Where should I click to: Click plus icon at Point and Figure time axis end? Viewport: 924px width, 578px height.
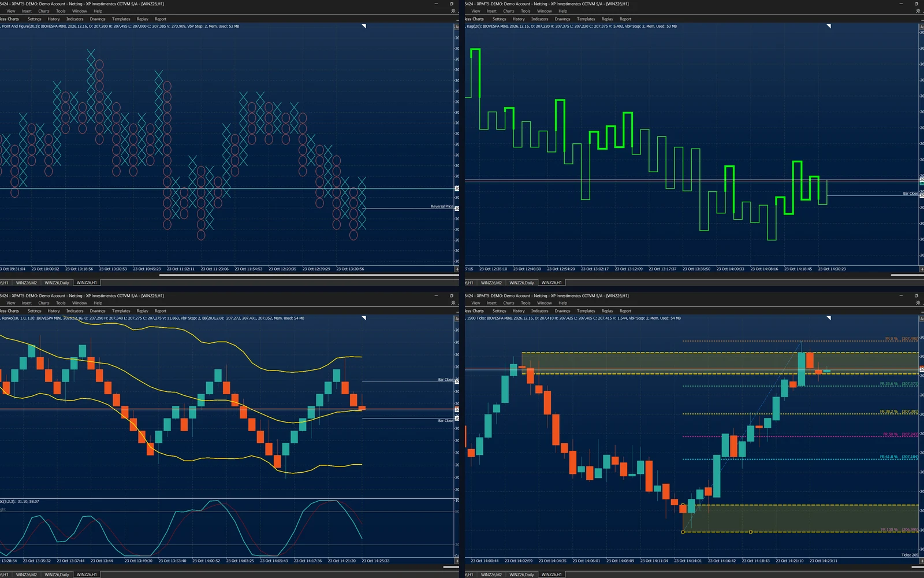tap(457, 269)
